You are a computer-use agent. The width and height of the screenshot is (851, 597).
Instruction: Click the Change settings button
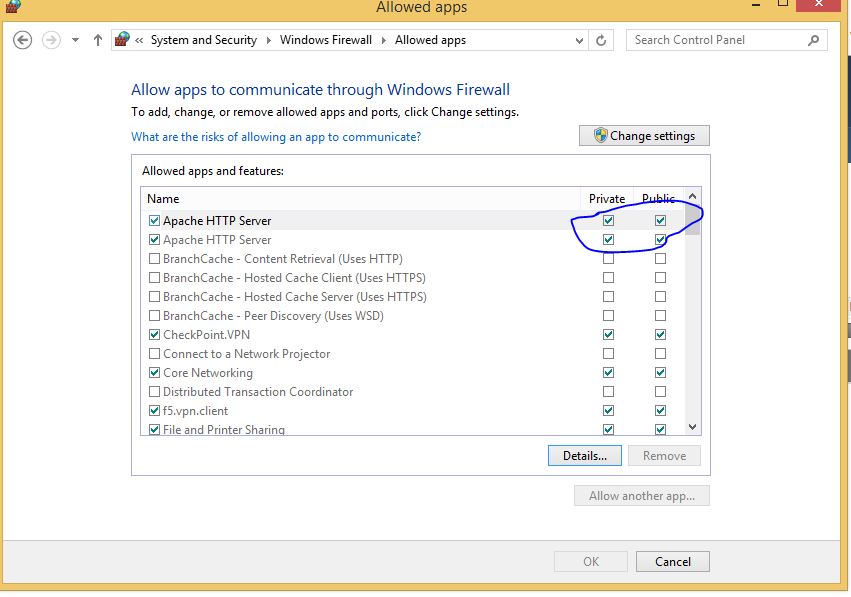click(644, 136)
